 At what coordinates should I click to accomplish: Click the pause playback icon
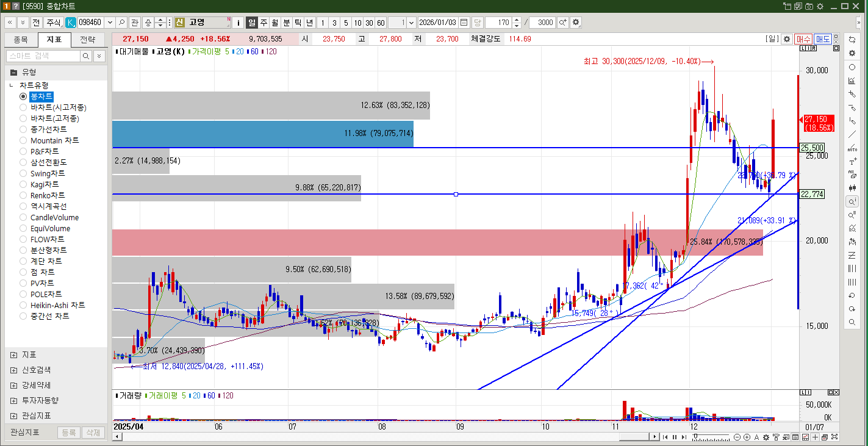point(675,437)
